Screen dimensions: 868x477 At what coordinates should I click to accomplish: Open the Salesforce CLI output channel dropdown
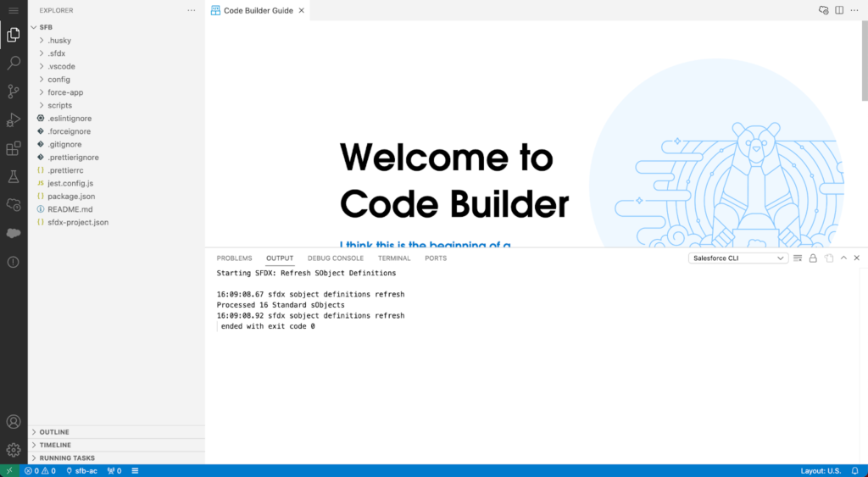tap(738, 258)
